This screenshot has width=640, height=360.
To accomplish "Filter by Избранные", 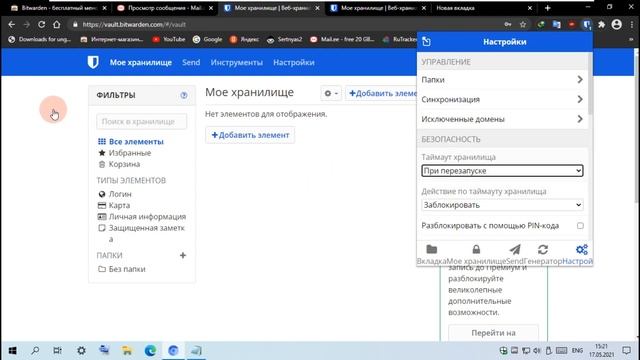I will (124, 153).
